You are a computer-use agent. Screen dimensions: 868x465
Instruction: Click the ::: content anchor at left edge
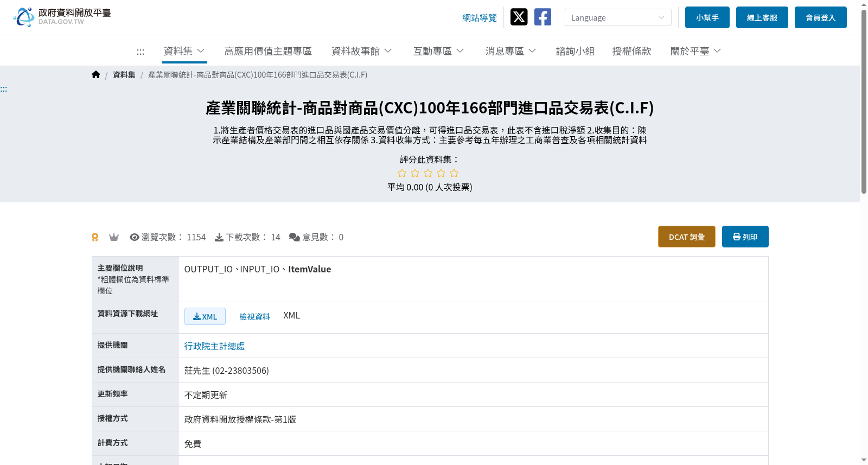click(4, 89)
